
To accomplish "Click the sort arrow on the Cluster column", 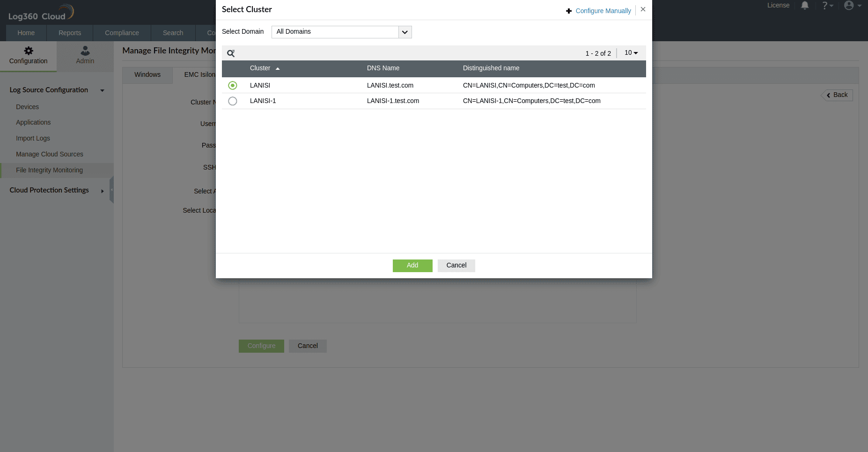I will (x=278, y=68).
